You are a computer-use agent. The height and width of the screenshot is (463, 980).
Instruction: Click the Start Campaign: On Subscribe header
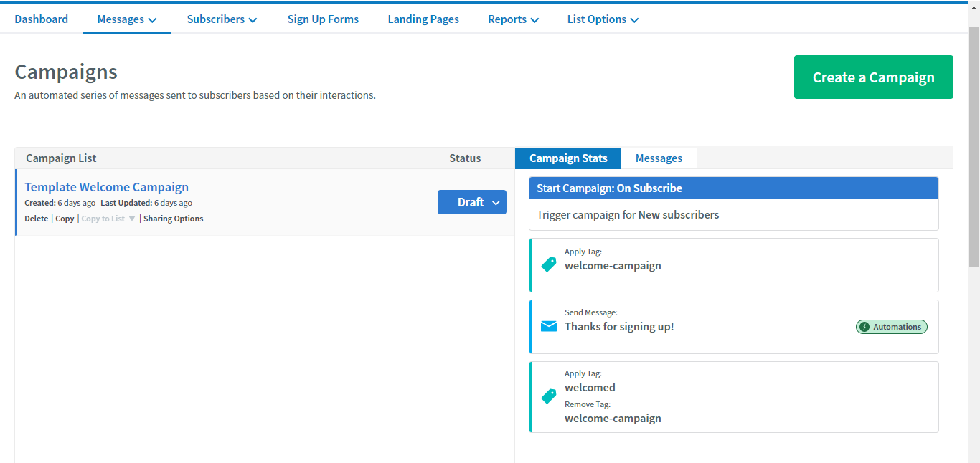[734, 188]
